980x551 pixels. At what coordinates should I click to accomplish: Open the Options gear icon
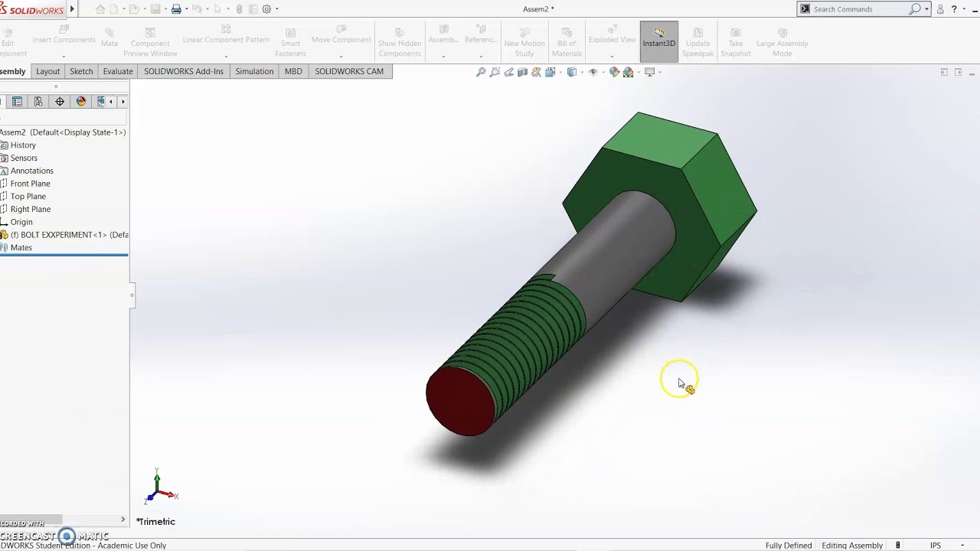(266, 9)
